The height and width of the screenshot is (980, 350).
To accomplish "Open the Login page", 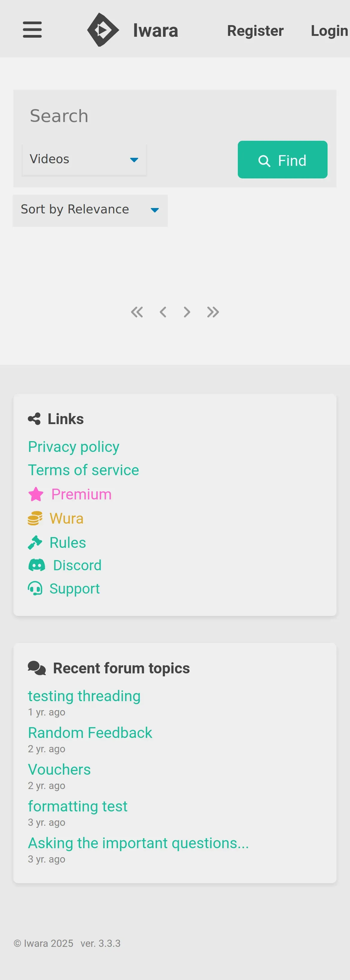I will (329, 31).
